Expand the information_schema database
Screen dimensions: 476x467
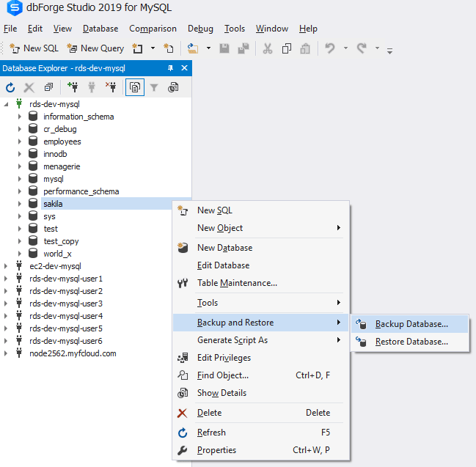coord(19,117)
